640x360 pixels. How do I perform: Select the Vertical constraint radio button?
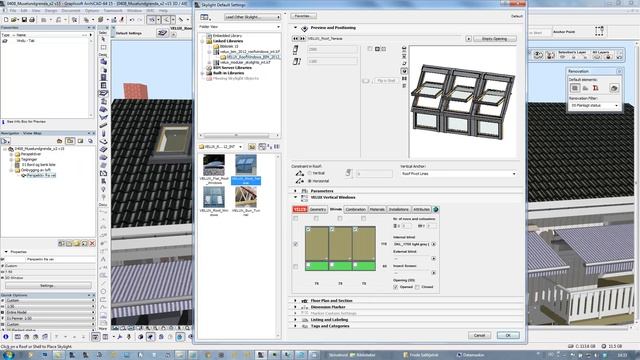pyautogui.click(x=310, y=173)
